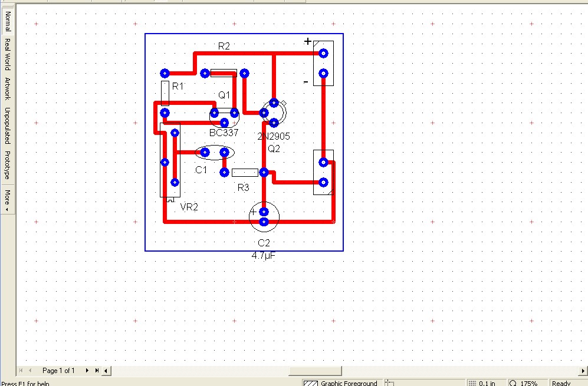Switch to the Real World view tab

tap(8, 54)
